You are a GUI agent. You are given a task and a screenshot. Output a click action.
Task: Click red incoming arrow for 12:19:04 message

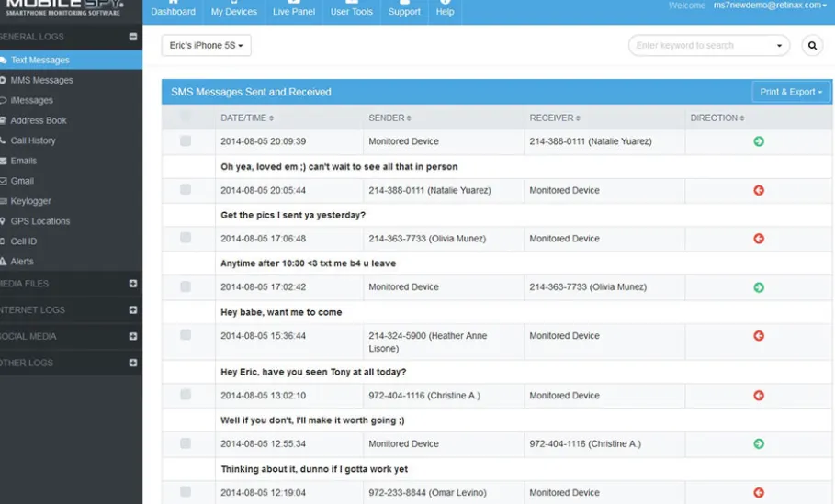[759, 493]
